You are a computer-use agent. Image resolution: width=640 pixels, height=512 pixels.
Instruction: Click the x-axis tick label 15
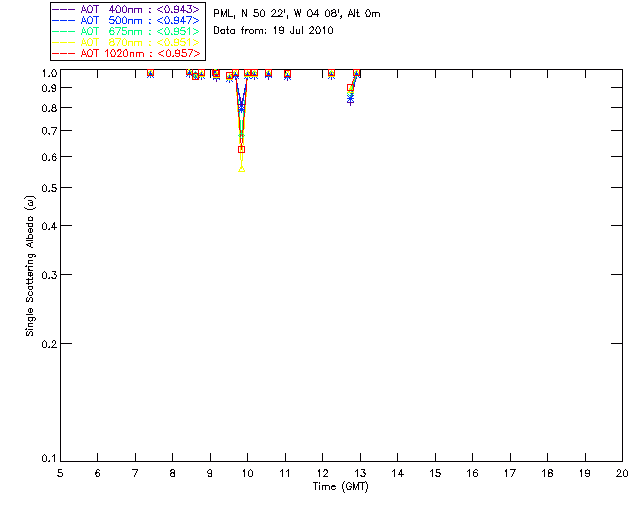[x=435, y=473]
